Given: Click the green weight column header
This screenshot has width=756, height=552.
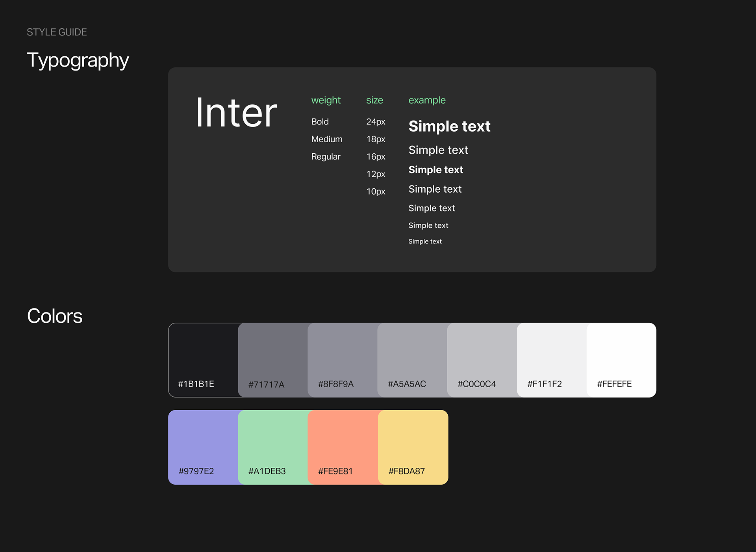Looking at the screenshot, I should click(326, 100).
